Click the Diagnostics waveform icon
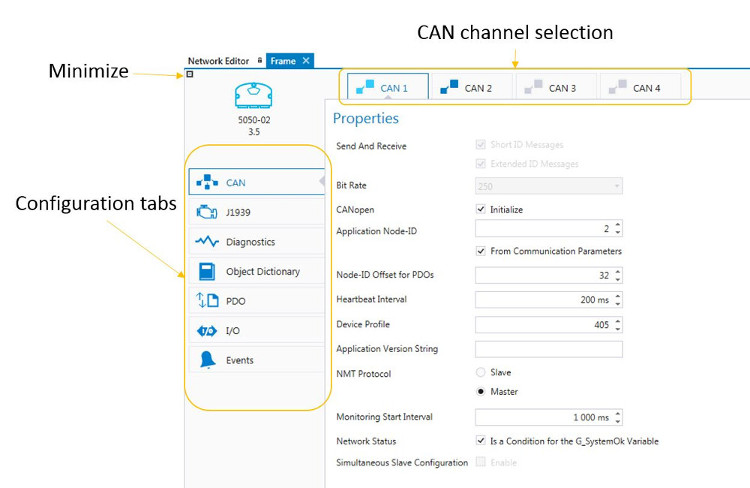The height and width of the screenshot is (488, 750). click(x=207, y=242)
